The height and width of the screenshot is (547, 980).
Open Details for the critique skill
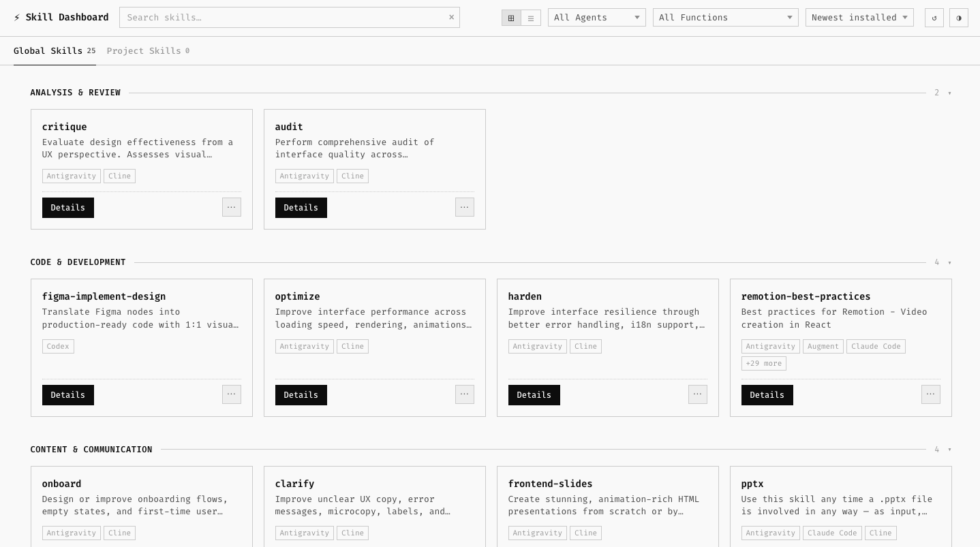(68, 208)
